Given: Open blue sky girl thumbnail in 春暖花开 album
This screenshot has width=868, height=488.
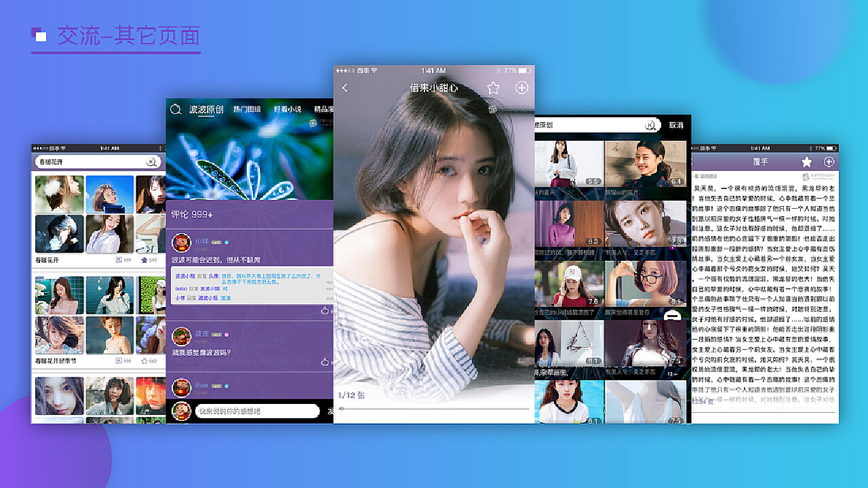Looking at the screenshot, I should click(110, 195).
